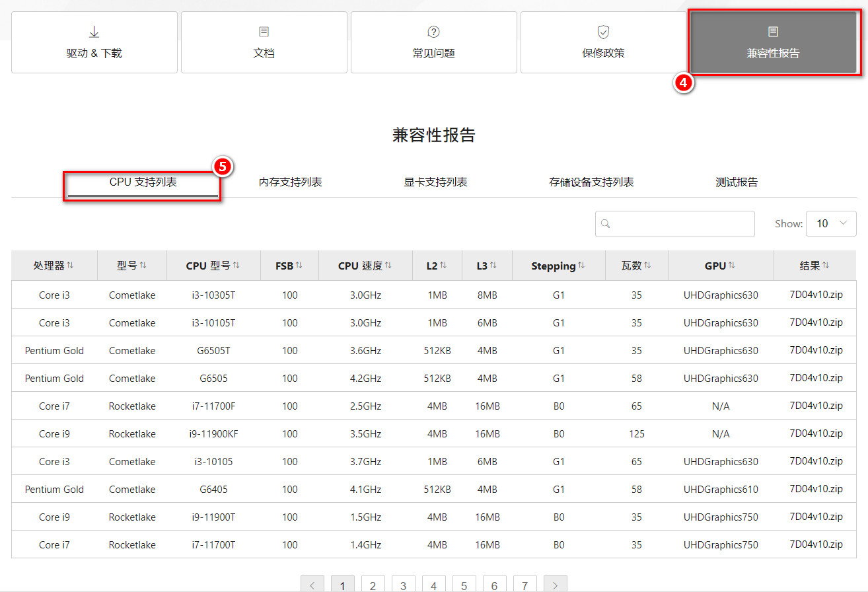Image resolution: width=868 pixels, height=592 pixels.
Task: Open the Show rows-per-page dropdown
Action: pos(831,223)
